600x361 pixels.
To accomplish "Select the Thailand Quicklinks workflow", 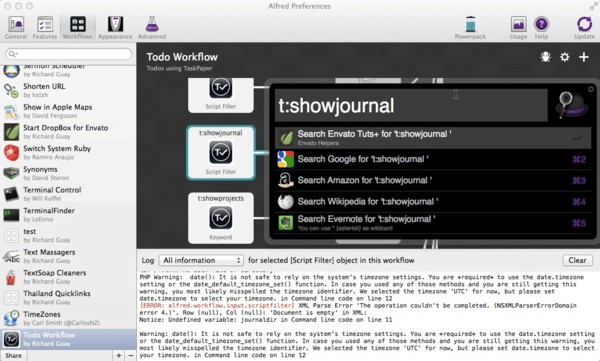I will coord(68,297).
